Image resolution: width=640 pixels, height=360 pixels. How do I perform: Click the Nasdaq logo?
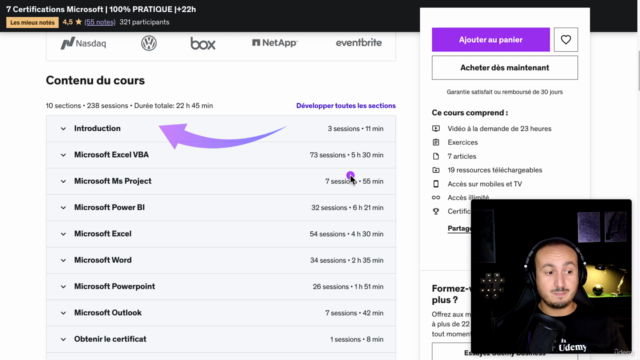pyautogui.click(x=83, y=43)
